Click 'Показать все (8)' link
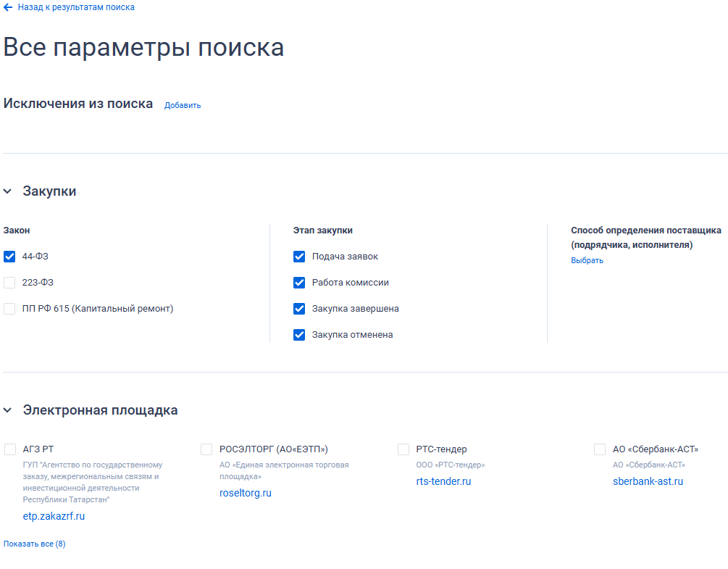Viewport: 728px width, 569px height. pyautogui.click(x=34, y=544)
